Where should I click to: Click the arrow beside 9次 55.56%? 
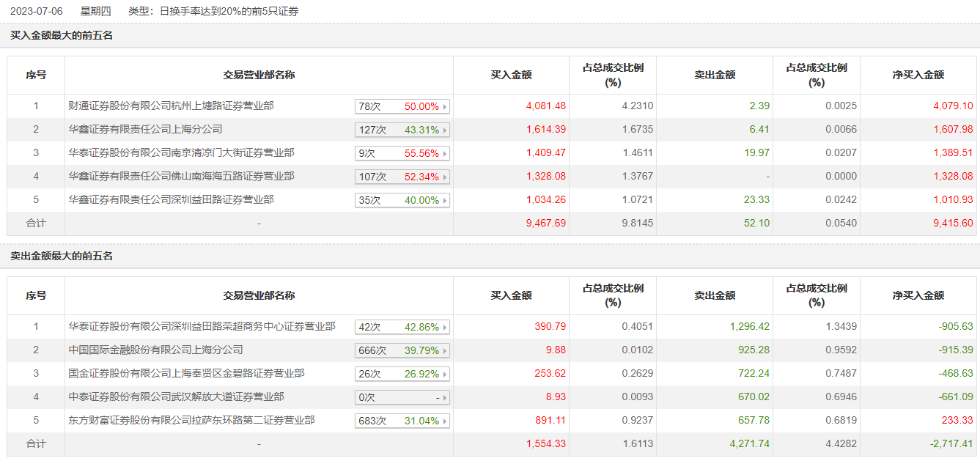click(x=445, y=154)
